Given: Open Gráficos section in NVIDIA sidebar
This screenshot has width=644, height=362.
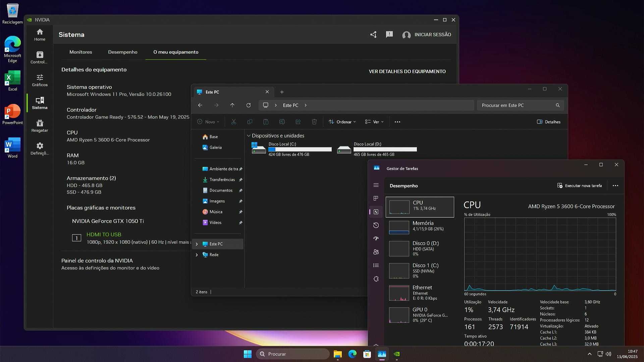Looking at the screenshot, I should (x=40, y=80).
